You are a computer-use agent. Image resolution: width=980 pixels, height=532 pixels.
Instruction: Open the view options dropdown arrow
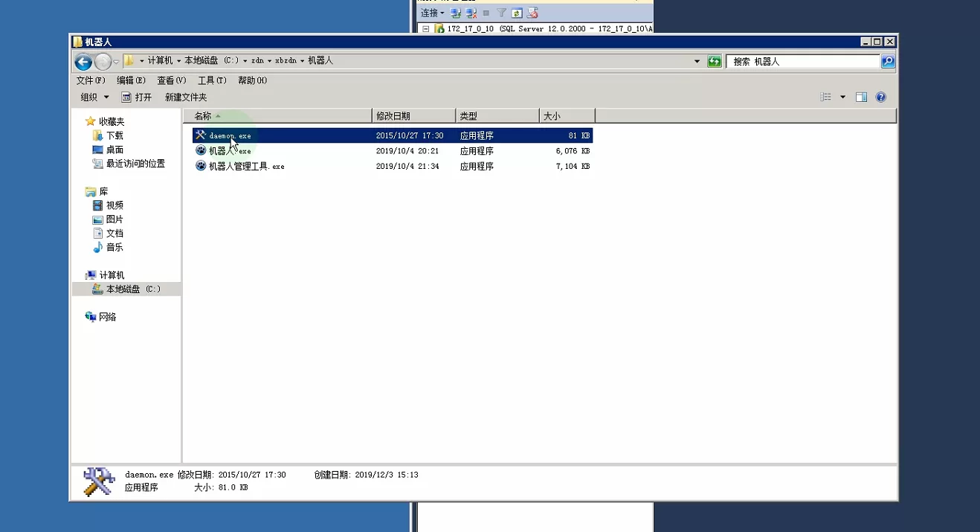[842, 97]
